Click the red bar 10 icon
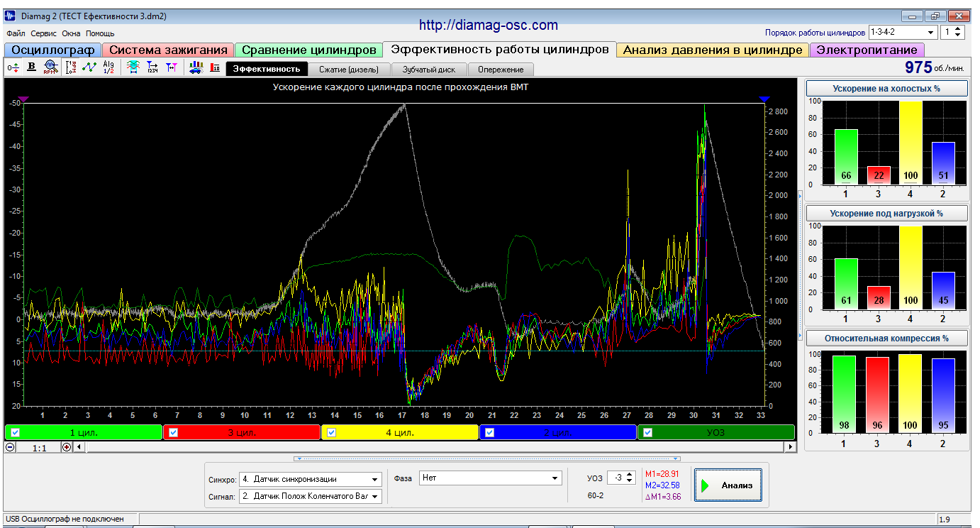The image size is (980, 528). [x=215, y=67]
